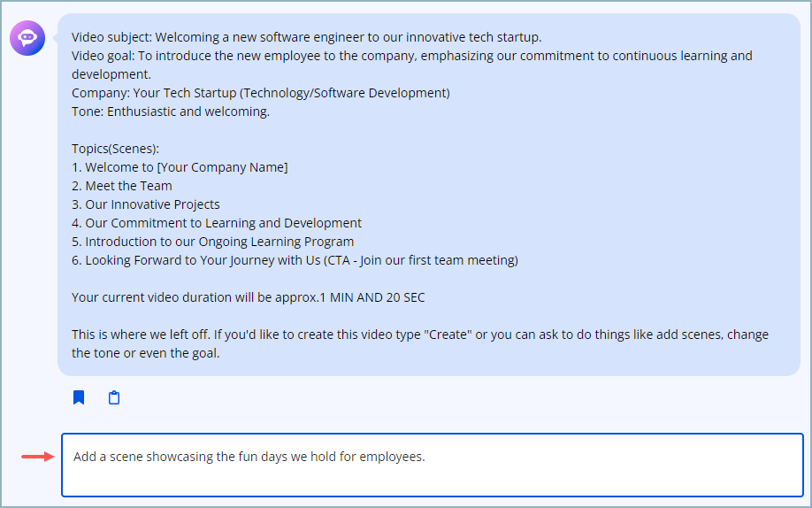Select scene 5 about Ongoing Learning Program
812x508 pixels.
coord(213,242)
